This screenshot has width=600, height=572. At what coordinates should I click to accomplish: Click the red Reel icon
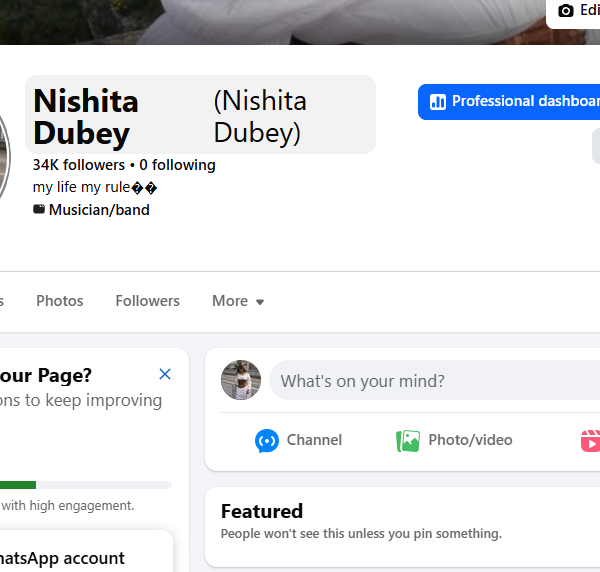590,441
